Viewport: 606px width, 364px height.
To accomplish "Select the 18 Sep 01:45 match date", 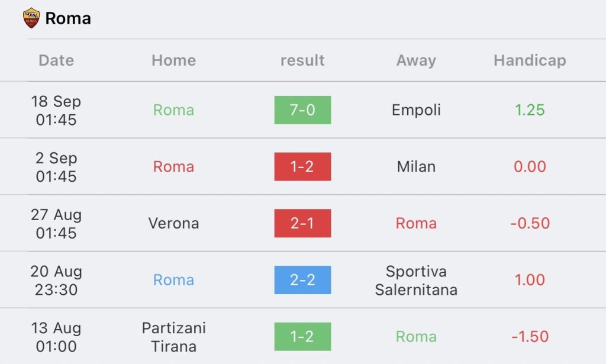I will [x=56, y=111].
